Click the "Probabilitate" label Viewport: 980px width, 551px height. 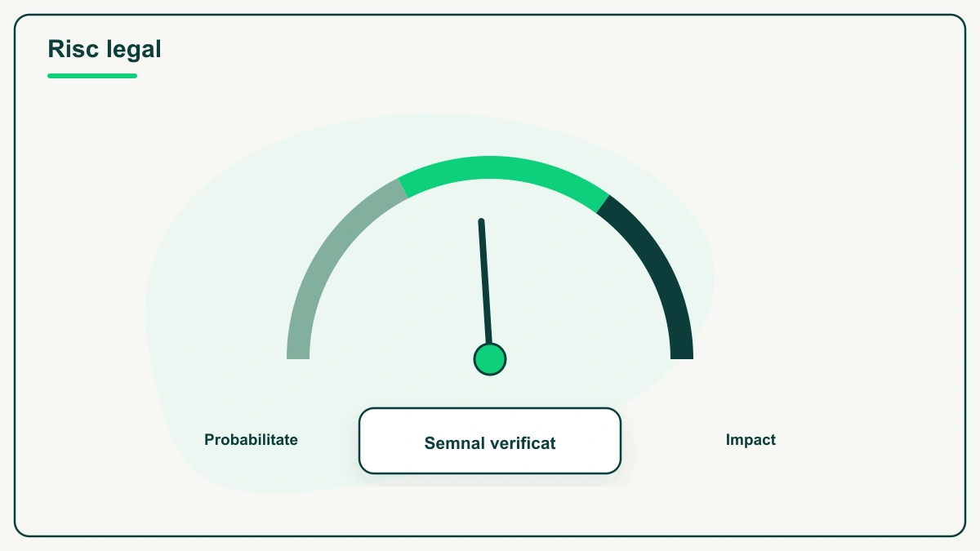(251, 440)
